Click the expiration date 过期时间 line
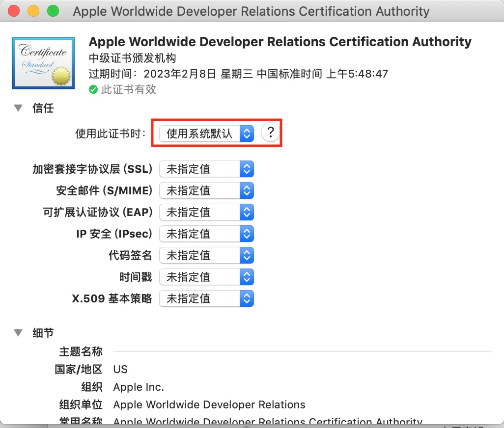This screenshot has width=504, height=428. [238, 74]
